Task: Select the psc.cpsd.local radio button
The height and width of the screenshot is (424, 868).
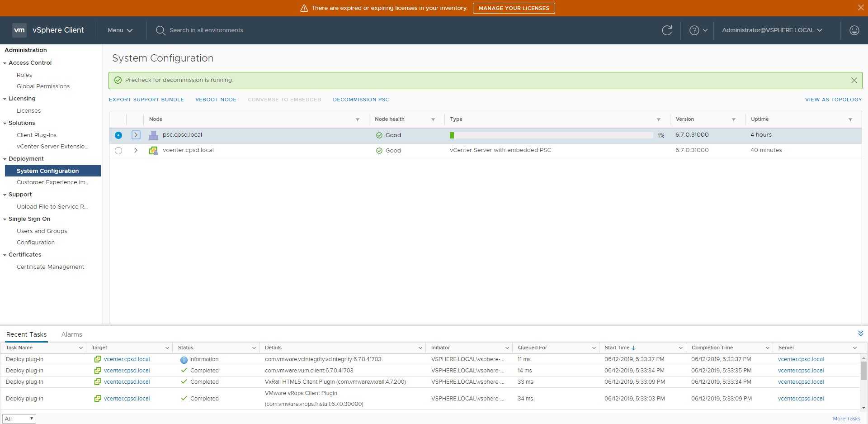Action: pyautogui.click(x=118, y=135)
